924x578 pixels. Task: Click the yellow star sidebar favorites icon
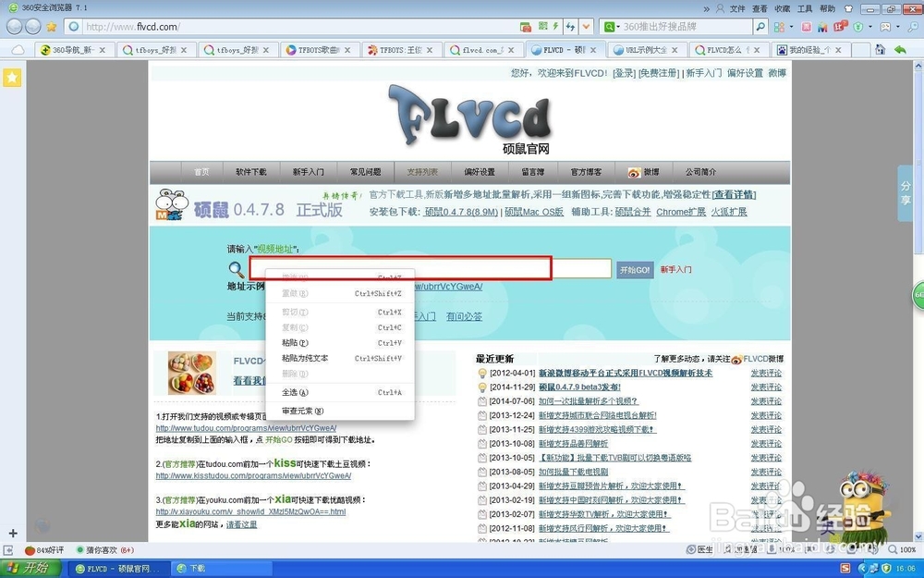click(12, 78)
